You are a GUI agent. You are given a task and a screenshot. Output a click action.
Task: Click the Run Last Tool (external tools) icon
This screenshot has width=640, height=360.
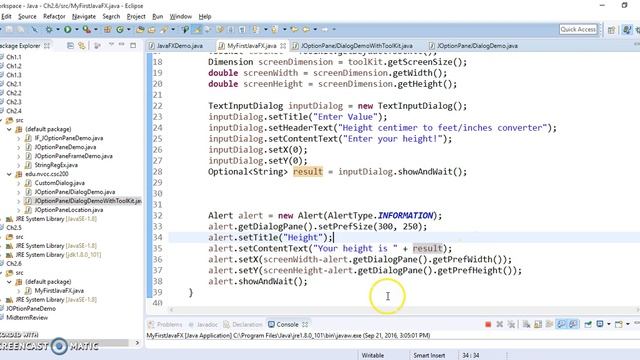(87, 29)
